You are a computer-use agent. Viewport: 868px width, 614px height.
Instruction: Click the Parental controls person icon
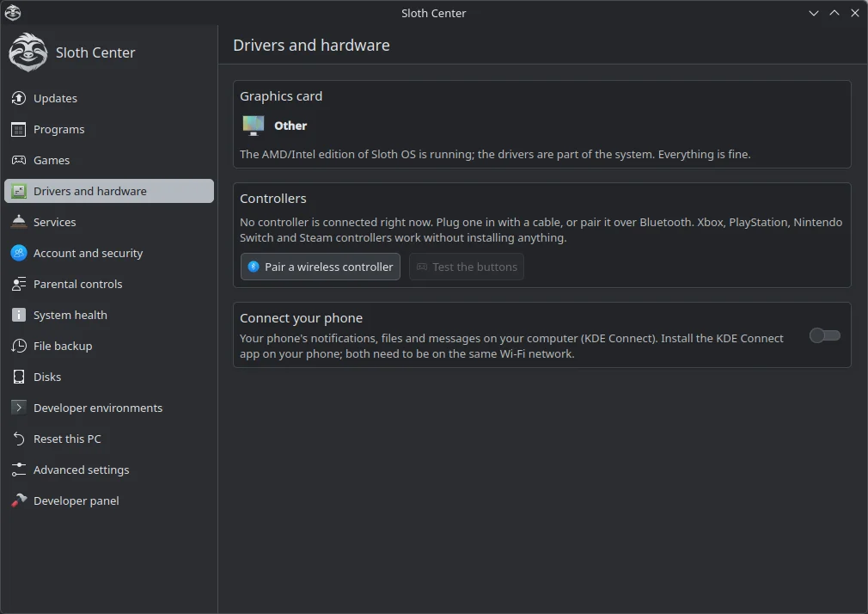(x=18, y=284)
